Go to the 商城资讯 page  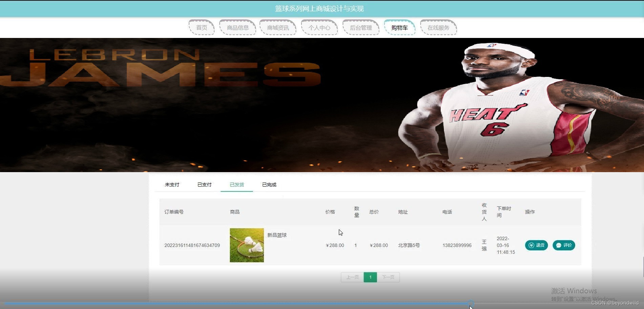[278, 27]
